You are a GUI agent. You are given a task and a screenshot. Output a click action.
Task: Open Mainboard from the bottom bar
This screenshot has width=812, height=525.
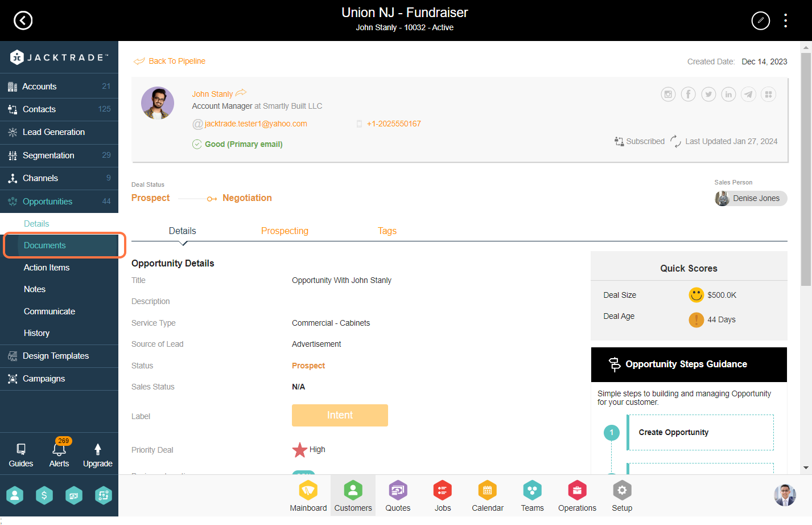click(x=308, y=496)
